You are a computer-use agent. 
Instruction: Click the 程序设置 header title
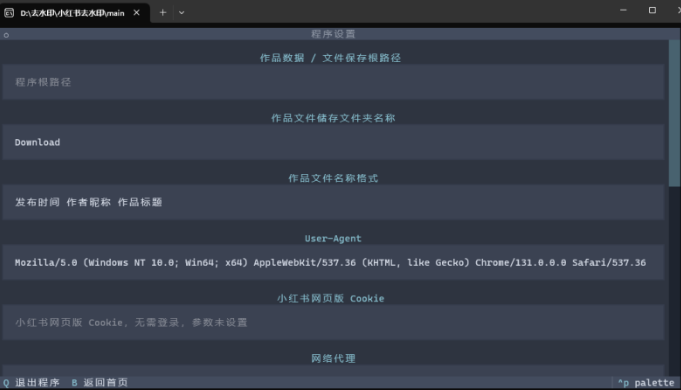pyautogui.click(x=333, y=34)
